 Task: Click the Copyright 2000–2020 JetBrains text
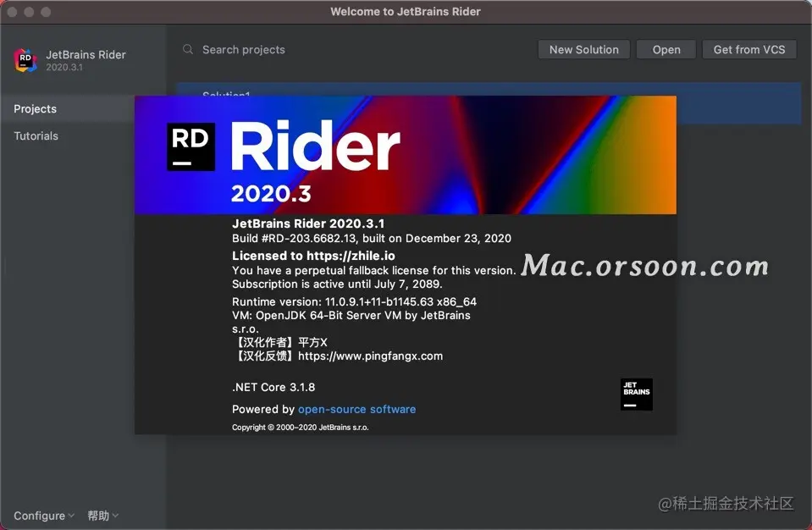coord(301,427)
